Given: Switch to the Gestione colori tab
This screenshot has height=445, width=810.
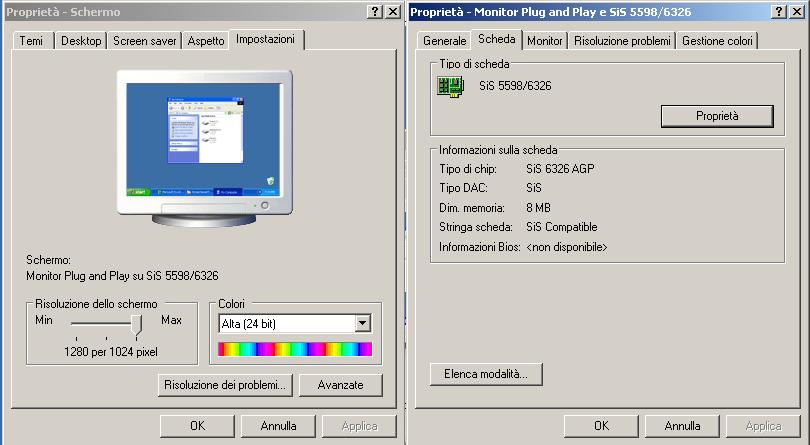Looking at the screenshot, I should (717, 41).
